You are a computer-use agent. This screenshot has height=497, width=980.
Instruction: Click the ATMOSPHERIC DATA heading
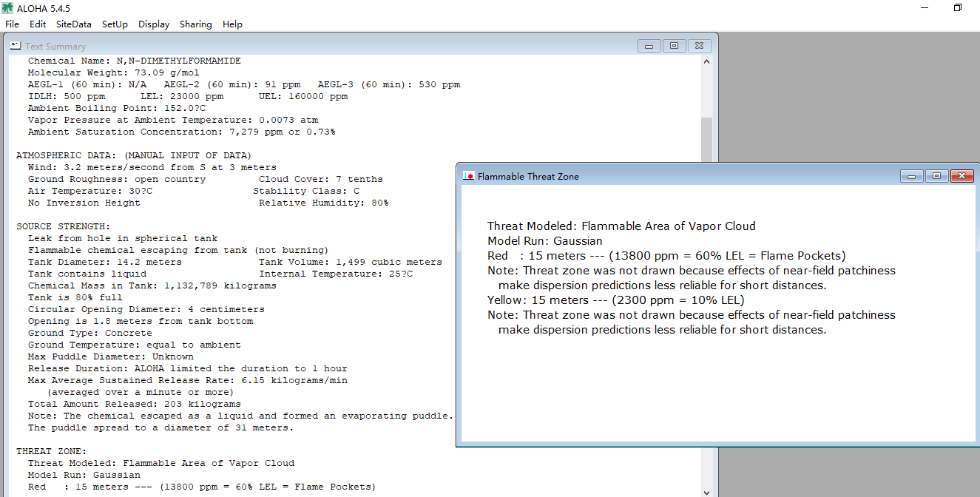(134, 155)
